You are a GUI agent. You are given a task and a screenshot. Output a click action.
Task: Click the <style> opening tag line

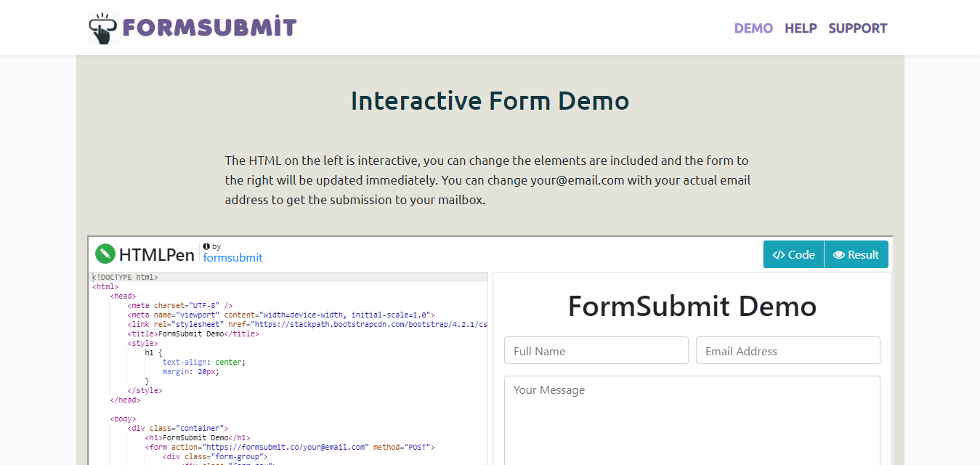tap(142, 343)
